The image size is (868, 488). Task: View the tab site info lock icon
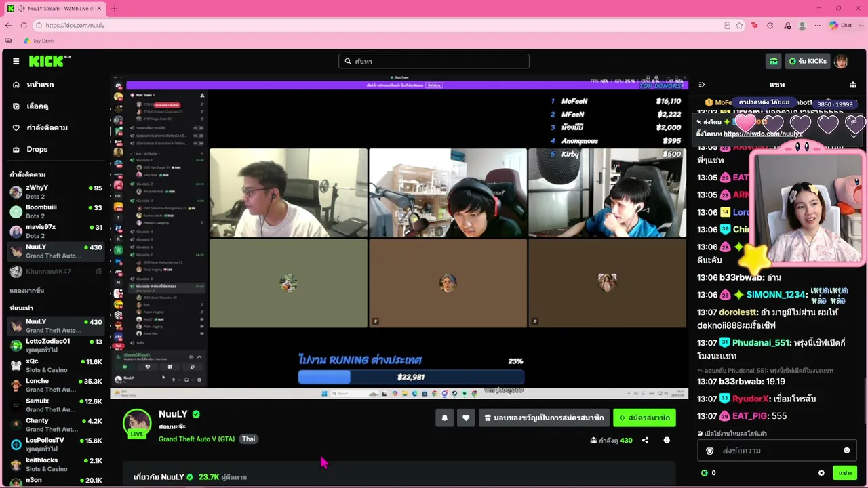pos(37,25)
